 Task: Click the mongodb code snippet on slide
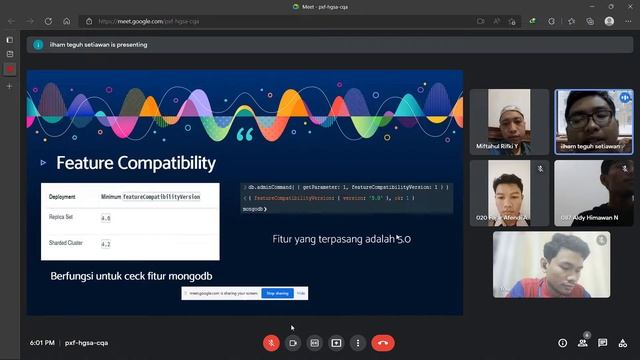(x=347, y=198)
